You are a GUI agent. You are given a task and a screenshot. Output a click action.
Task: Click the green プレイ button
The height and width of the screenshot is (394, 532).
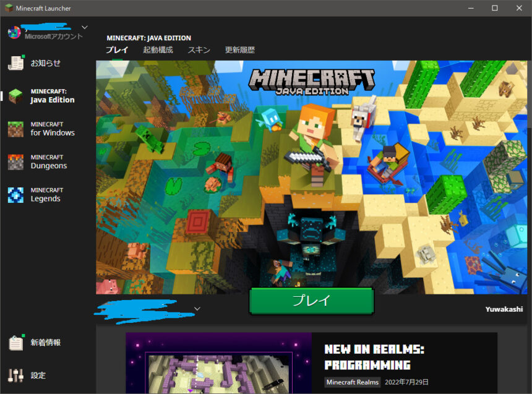[x=311, y=301]
